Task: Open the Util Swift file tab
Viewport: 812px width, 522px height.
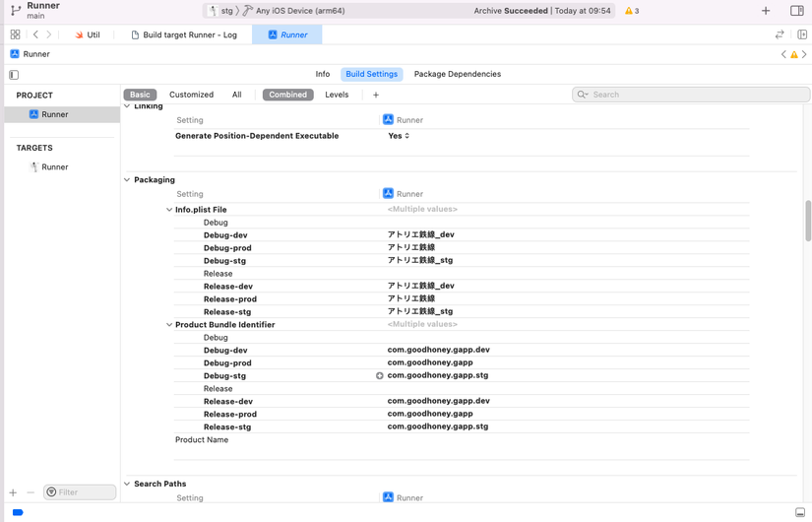Action: click(87, 34)
